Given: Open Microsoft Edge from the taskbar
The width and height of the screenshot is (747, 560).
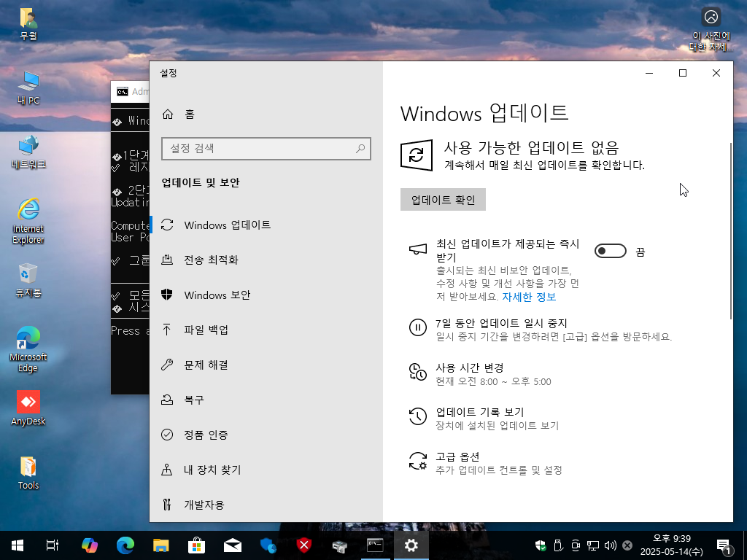Looking at the screenshot, I should [x=125, y=545].
